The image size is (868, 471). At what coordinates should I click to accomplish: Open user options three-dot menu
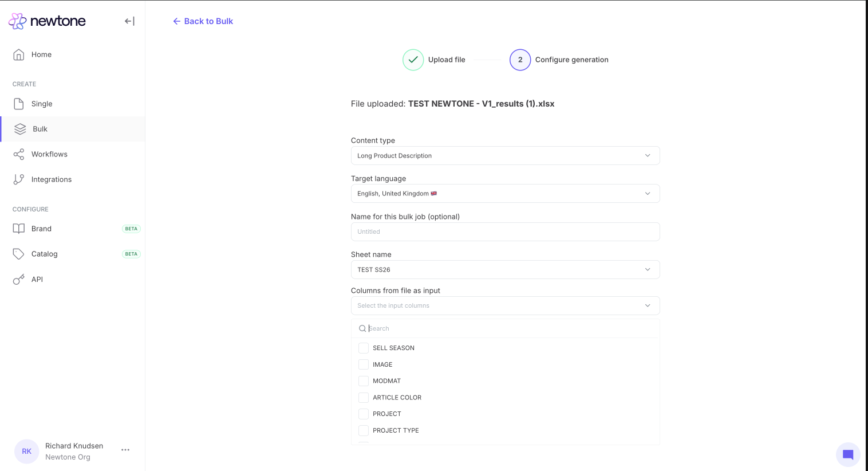[125, 450]
